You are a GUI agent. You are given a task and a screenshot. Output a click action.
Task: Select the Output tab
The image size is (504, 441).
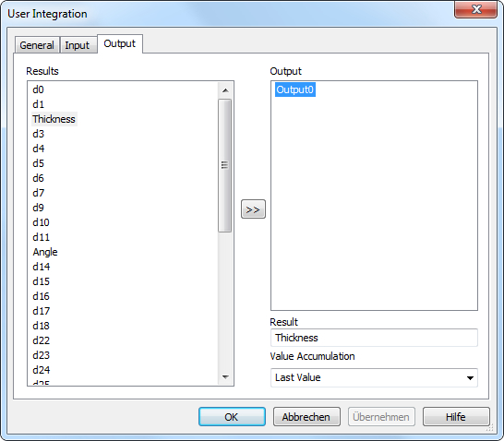(x=120, y=43)
